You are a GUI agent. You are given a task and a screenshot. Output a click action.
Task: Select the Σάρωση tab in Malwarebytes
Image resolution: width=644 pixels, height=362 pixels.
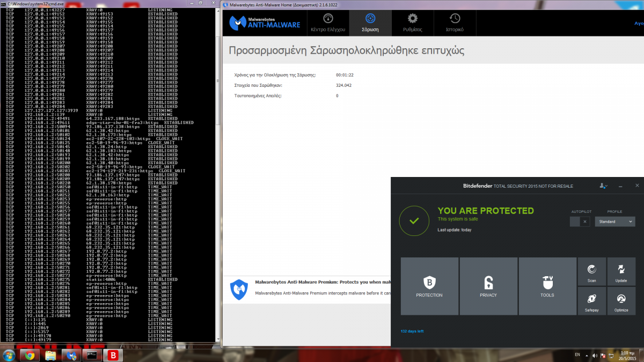pos(370,23)
